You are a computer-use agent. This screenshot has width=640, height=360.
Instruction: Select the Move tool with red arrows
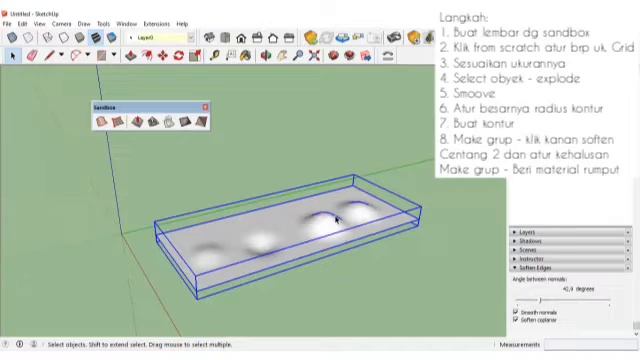pyautogui.click(x=163, y=56)
